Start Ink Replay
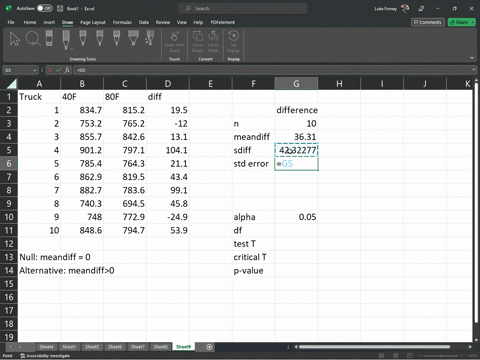 pyautogui.click(x=233, y=42)
